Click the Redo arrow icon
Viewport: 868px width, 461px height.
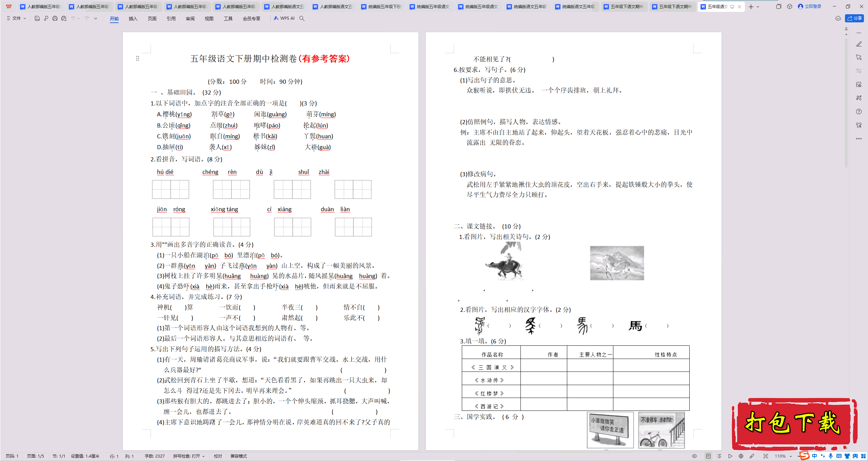pos(87,18)
